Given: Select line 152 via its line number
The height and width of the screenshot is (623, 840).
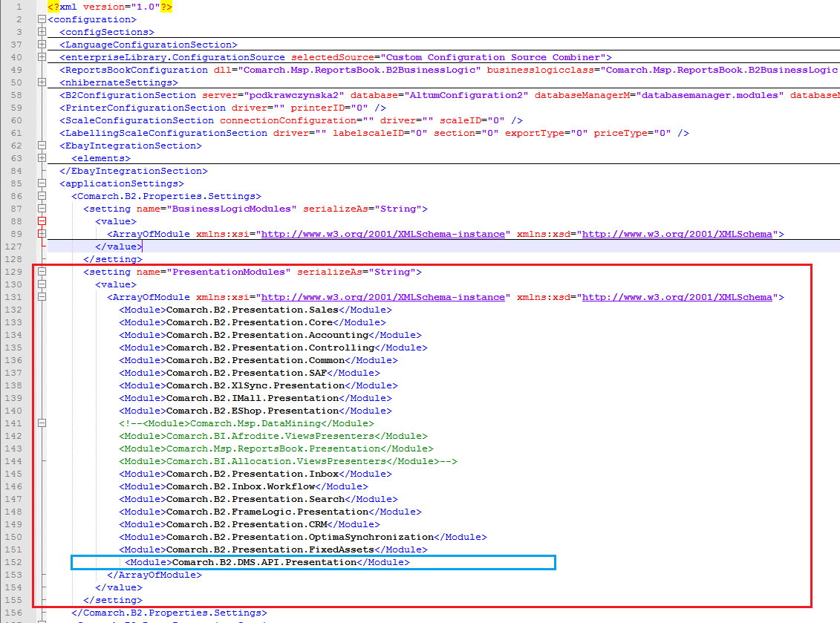Looking at the screenshot, I should tap(14, 562).
